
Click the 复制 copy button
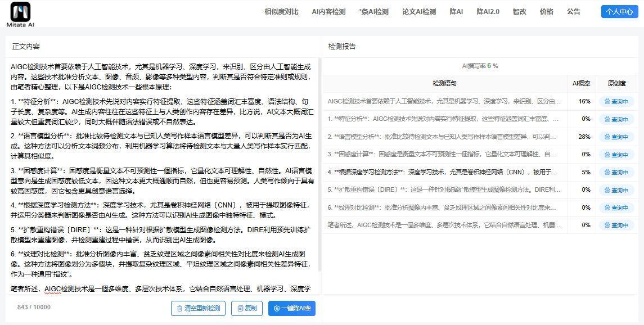(x=247, y=308)
